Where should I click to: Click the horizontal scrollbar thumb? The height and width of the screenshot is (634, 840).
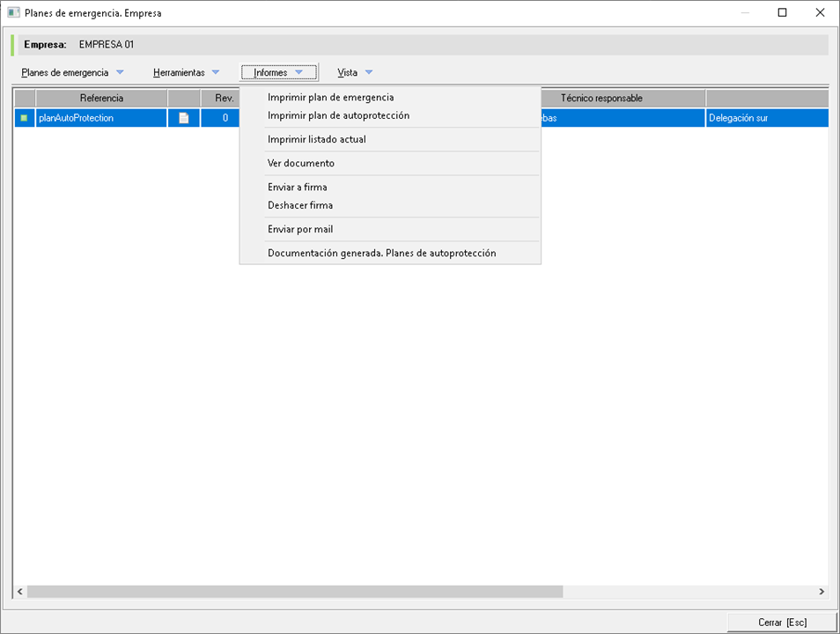point(295,591)
